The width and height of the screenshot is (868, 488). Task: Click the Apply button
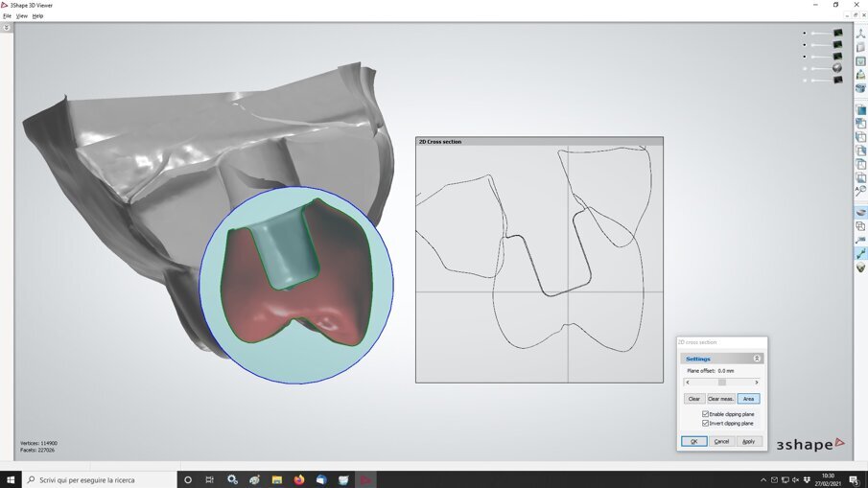point(749,441)
